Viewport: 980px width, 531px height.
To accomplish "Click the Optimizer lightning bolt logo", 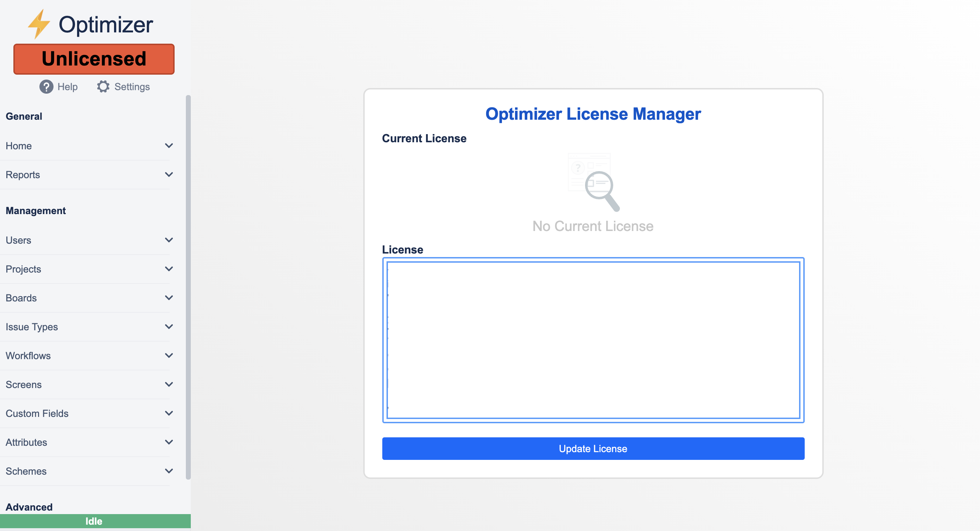I will 39,24.
